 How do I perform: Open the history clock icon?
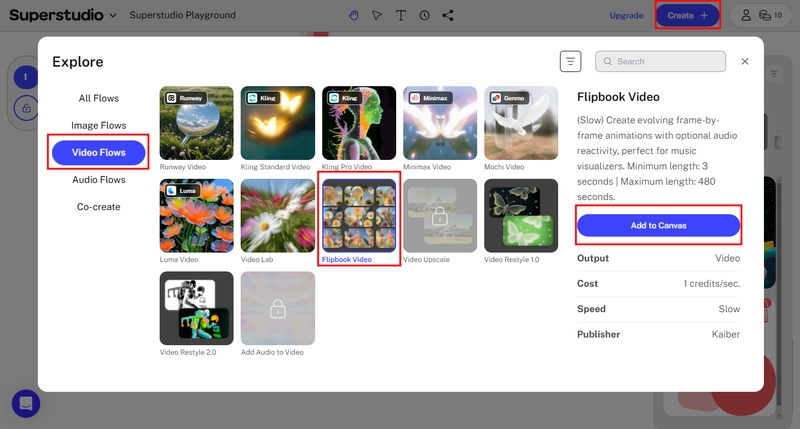coord(424,15)
